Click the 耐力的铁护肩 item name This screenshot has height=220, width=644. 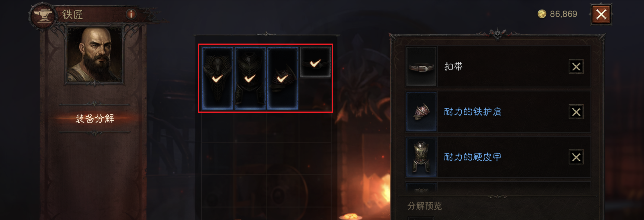coord(473,112)
